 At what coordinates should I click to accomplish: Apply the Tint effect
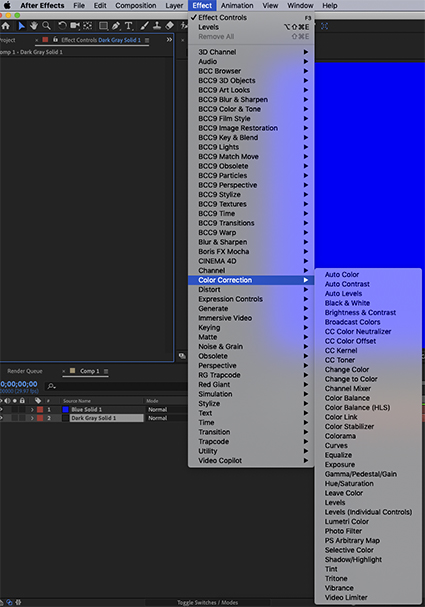[x=368, y=569]
